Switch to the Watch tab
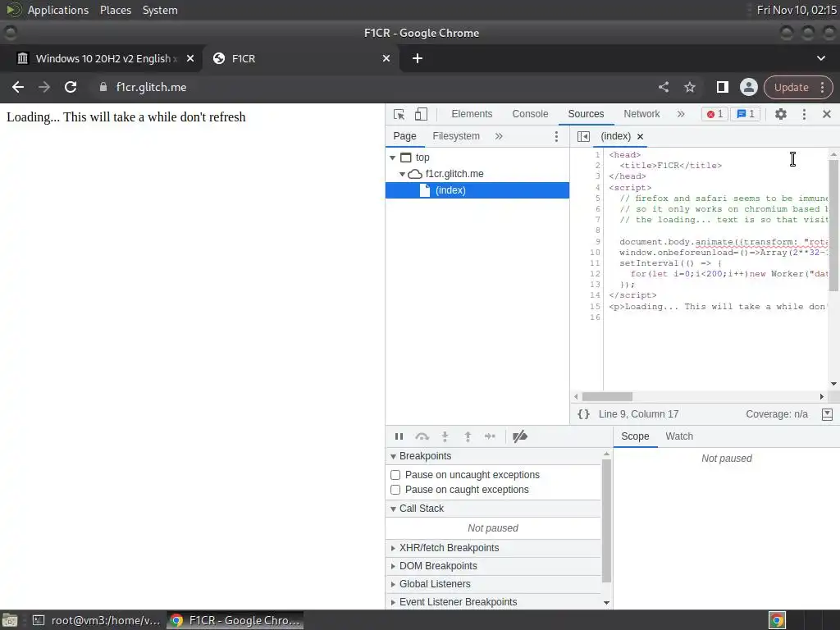The height and width of the screenshot is (630, 840). (679, 436)
